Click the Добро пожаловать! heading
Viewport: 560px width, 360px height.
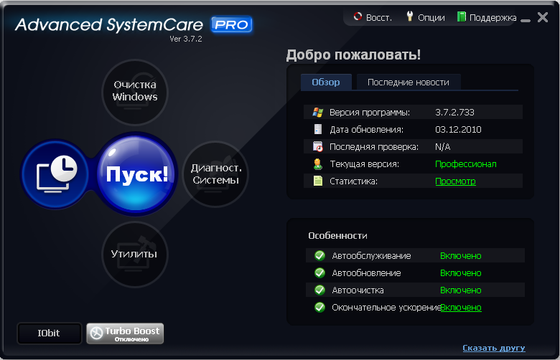pyautogui.click(x=353, y=55)
